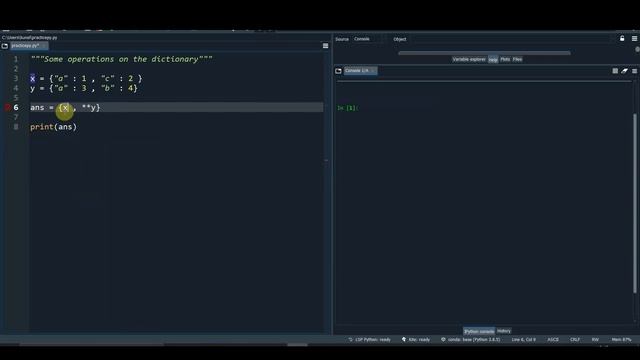Click the breakpoint marker on line 6
This screenshot has height=360, width=640.
(7, 107)
